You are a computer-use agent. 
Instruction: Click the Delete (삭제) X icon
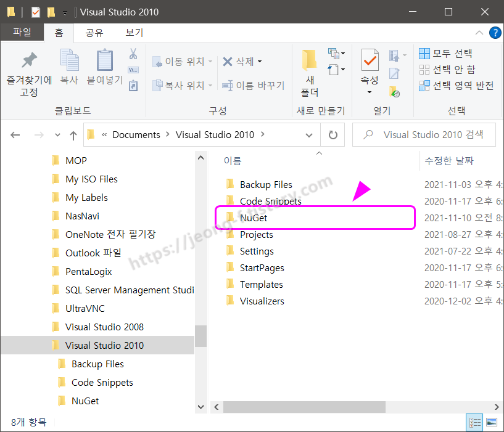(x=228, y=62)
